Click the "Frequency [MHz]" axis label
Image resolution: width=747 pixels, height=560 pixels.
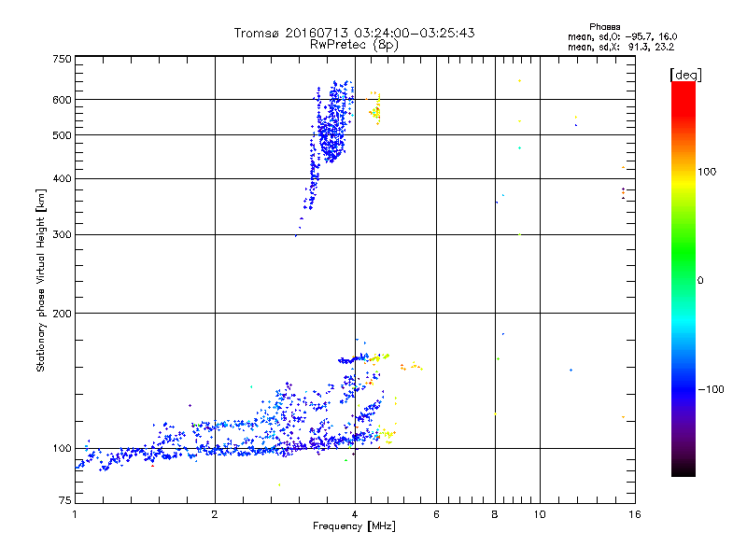(x=354, y=526)
